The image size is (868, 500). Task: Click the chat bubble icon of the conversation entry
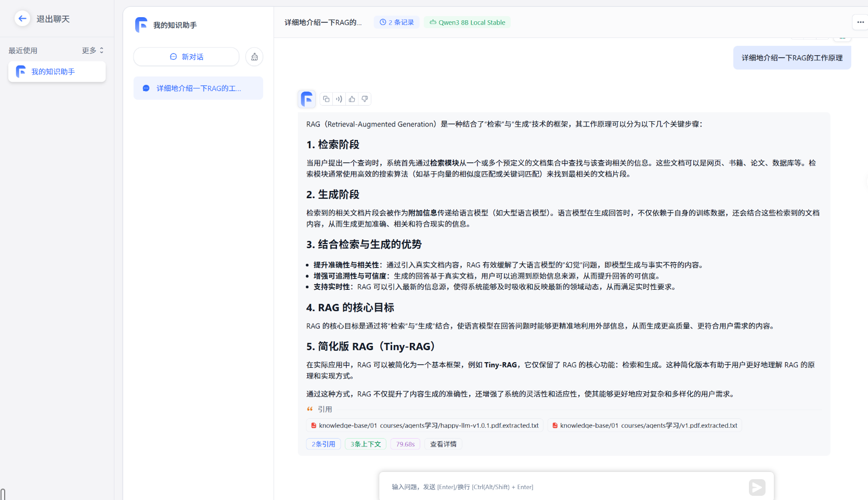tap(146, 88)
